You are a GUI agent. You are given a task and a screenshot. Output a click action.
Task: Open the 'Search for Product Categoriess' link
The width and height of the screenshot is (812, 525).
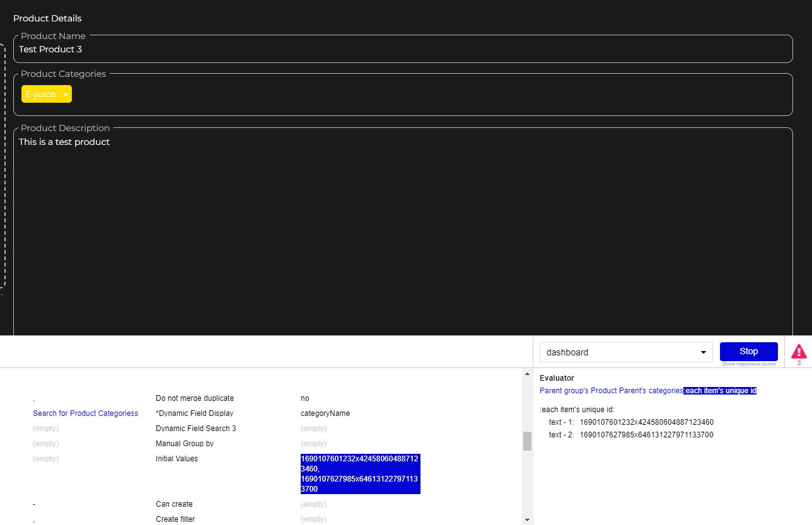(85, 413)
